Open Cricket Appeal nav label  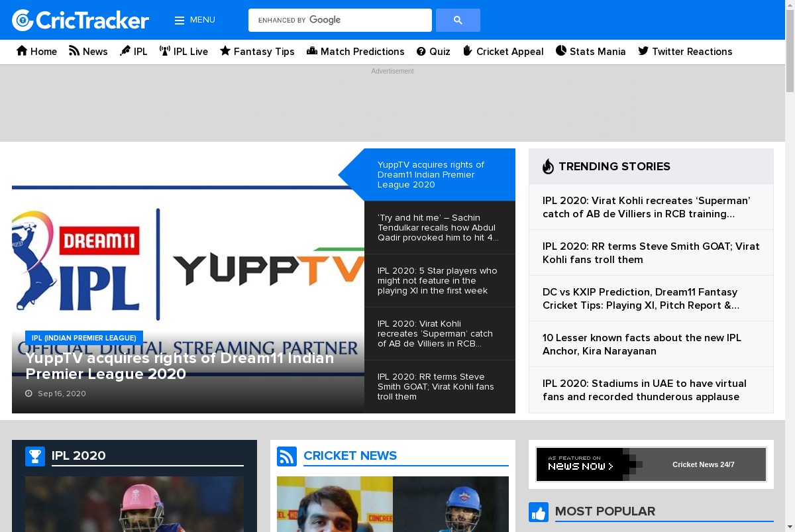click(x=510, y=52)
